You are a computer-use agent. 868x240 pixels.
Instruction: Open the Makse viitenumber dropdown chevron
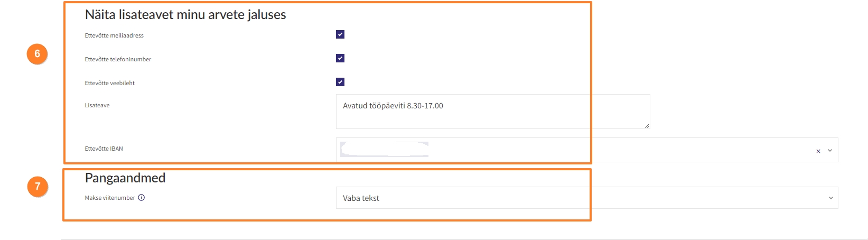click(830, 198)
